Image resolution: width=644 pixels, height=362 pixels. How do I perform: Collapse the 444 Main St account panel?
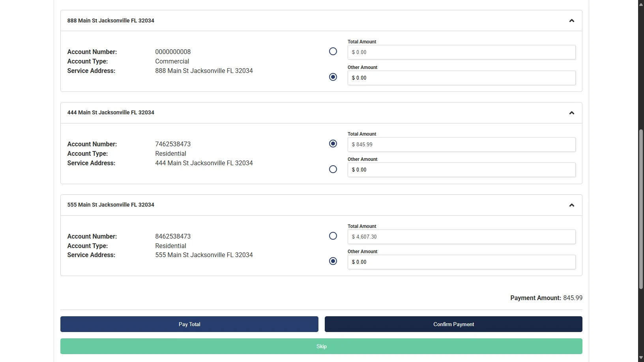pyautogui.click(x=571, y=113)
